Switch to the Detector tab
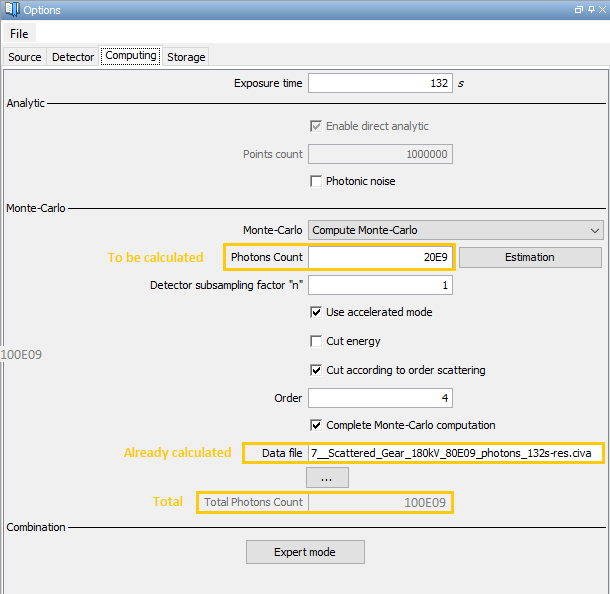This screenshot has height=594, width=610. click(73, 57)
